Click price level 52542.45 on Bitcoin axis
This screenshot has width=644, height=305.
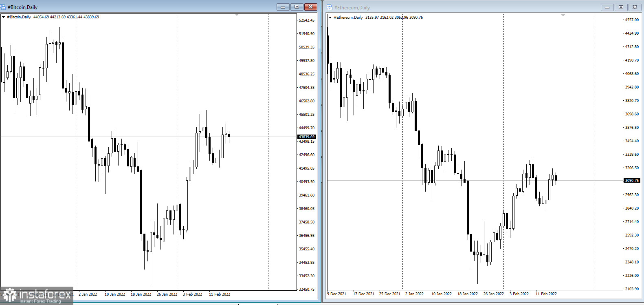(x=307, y=20)
